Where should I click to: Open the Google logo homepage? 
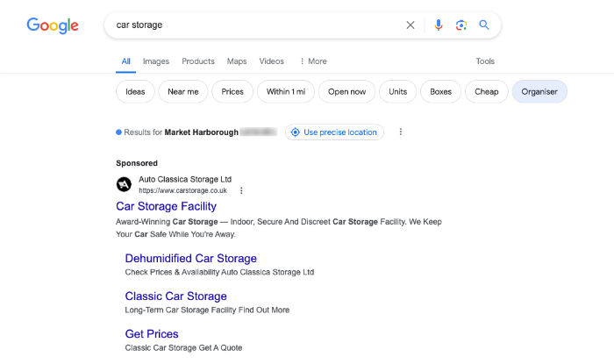53,25
